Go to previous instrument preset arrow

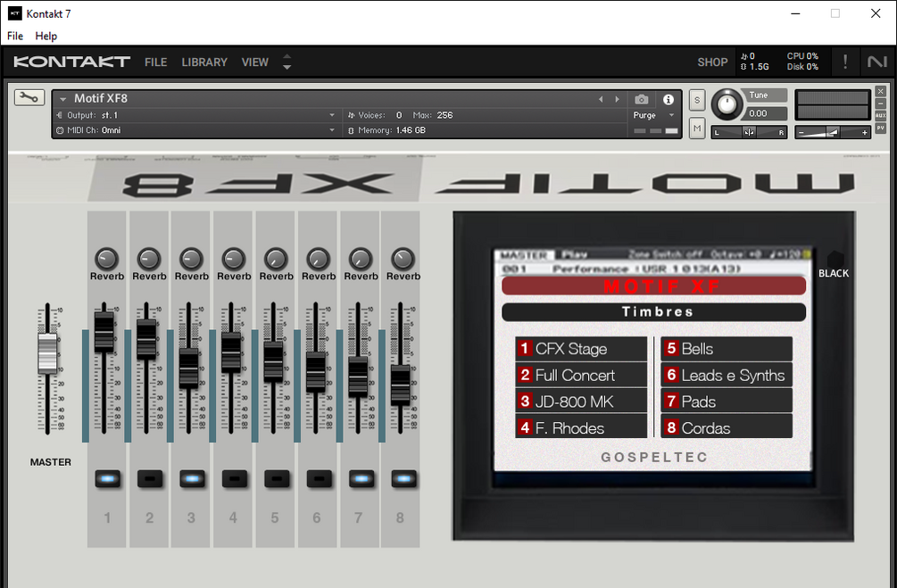(x=601, y=100)
